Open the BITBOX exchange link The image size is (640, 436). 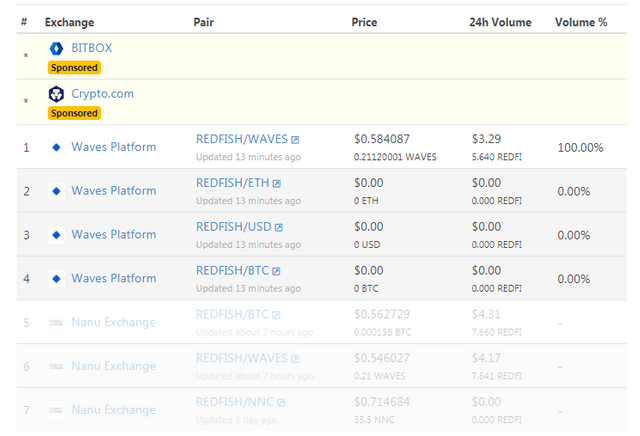(x=91, y=48)
